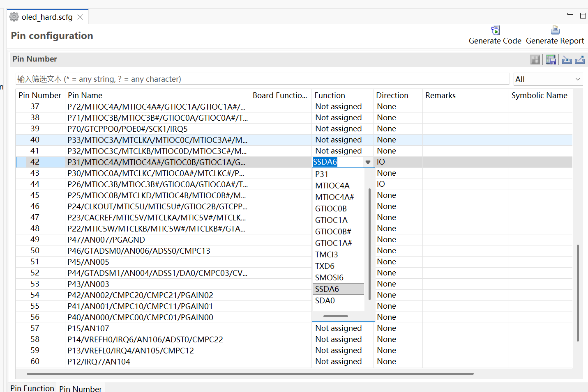The image size is (588, 392).
Task: Select pin 50 P46/GTADSM0/AN006 row
Action: click(294, 251)
